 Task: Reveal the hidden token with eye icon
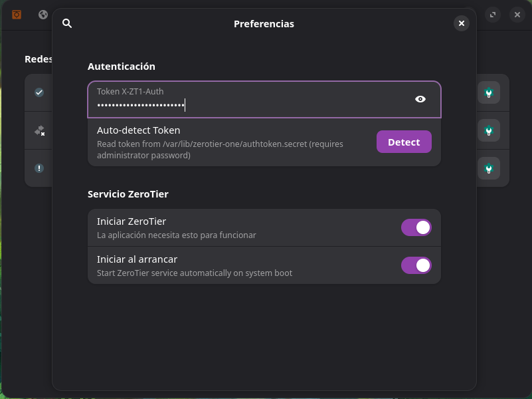coord(420,99)
